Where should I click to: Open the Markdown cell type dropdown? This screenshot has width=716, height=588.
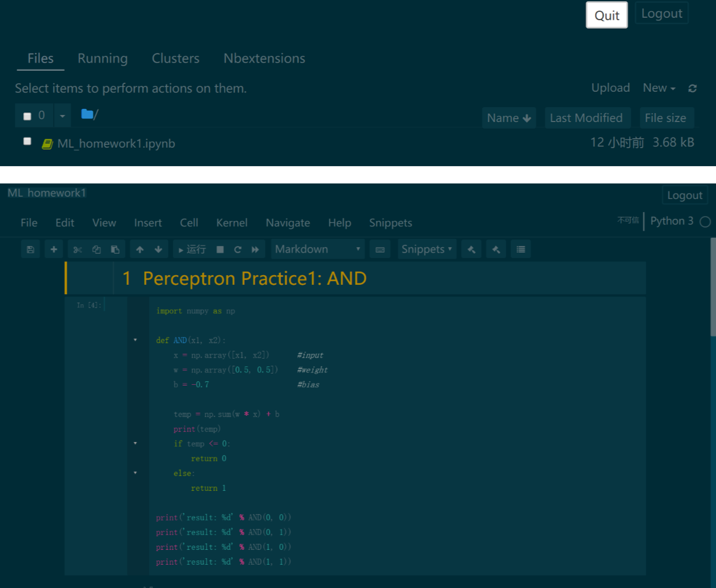(x=318, y=249)
